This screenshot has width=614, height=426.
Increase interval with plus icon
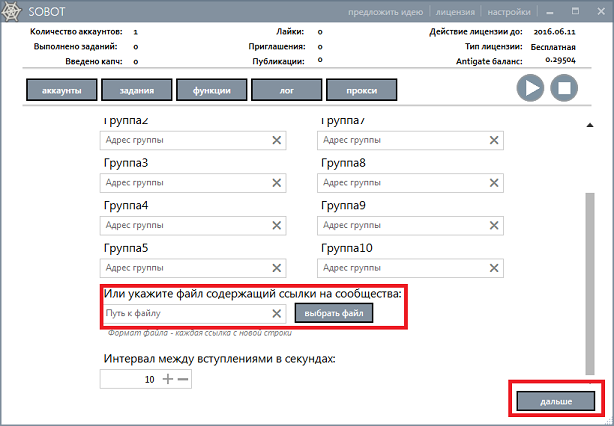(x=167, y=379)
